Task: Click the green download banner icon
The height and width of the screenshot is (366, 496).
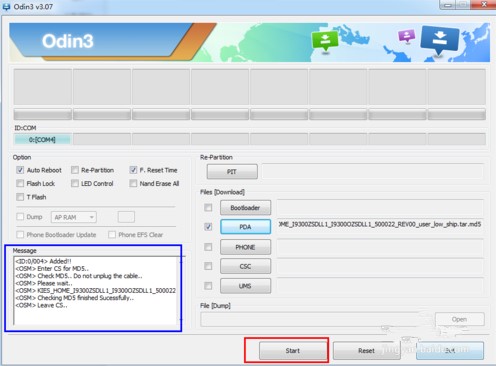Action: (x=324, y=41)
